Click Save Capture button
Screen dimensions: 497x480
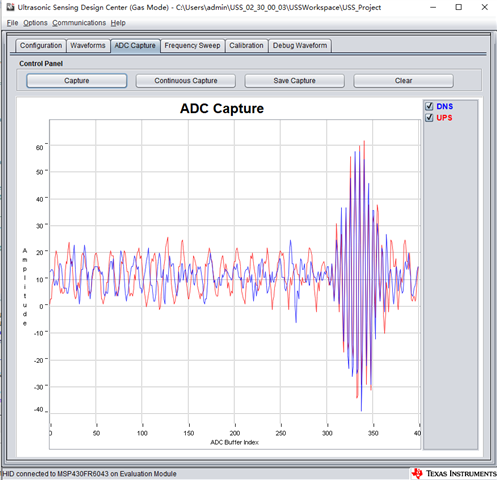point(294,81)
